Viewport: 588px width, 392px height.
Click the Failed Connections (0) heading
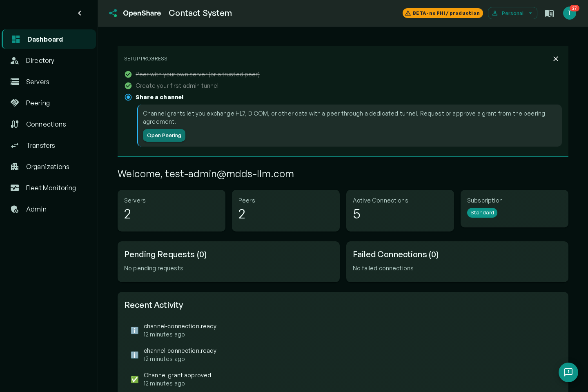[396, 254]
